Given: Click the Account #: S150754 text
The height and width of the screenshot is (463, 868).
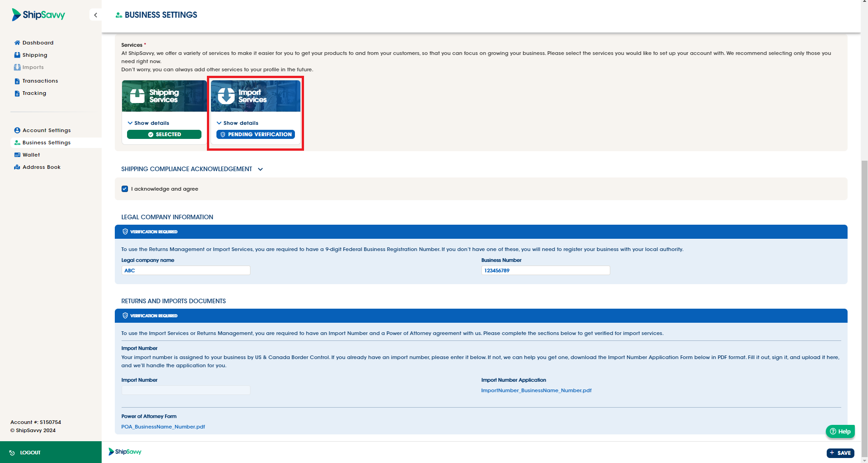Looking at the screenshot, I should (36, 422).
